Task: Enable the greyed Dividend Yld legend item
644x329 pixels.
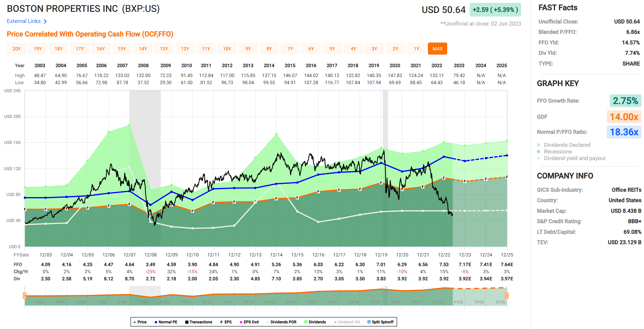Action: 347,322
